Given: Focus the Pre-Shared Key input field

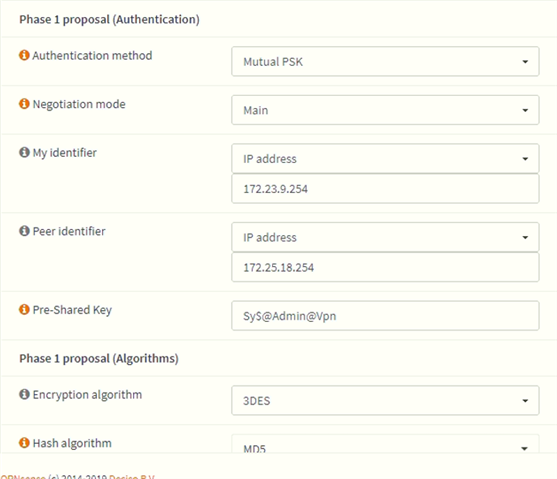Looking at the screenshot, I should pyautogui.click(x=385, y=316).
